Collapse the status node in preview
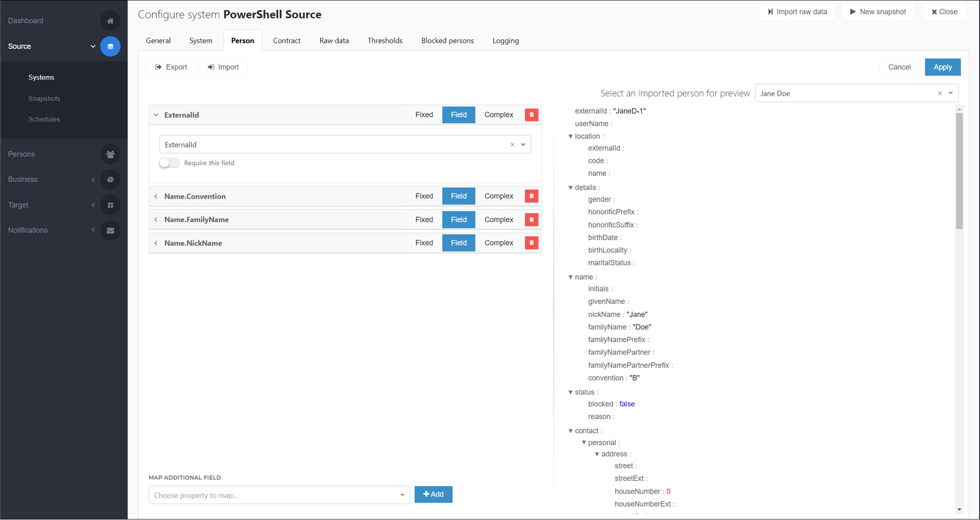This screenshot has height=520, width=980. [571, 392]
